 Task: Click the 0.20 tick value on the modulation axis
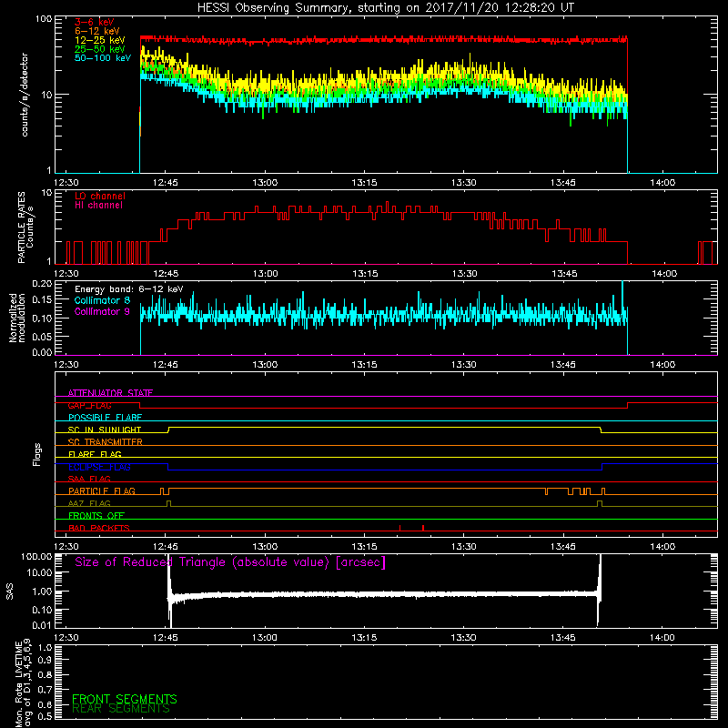(x=42, y=284)
